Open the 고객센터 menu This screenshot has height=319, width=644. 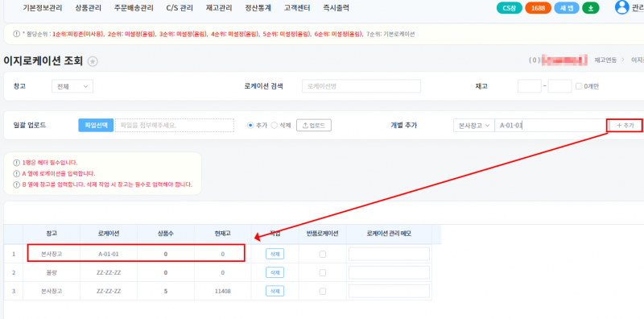click(x=297, y=7)
